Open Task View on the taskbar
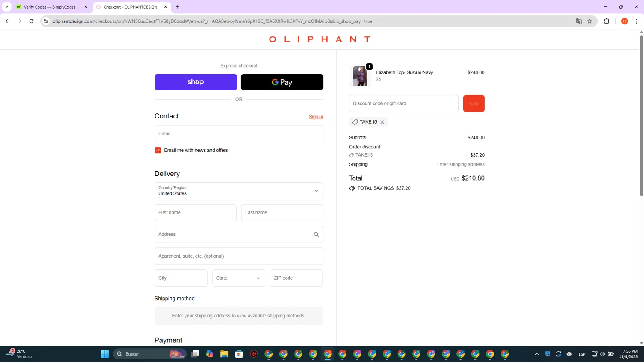 coord(195,354)
